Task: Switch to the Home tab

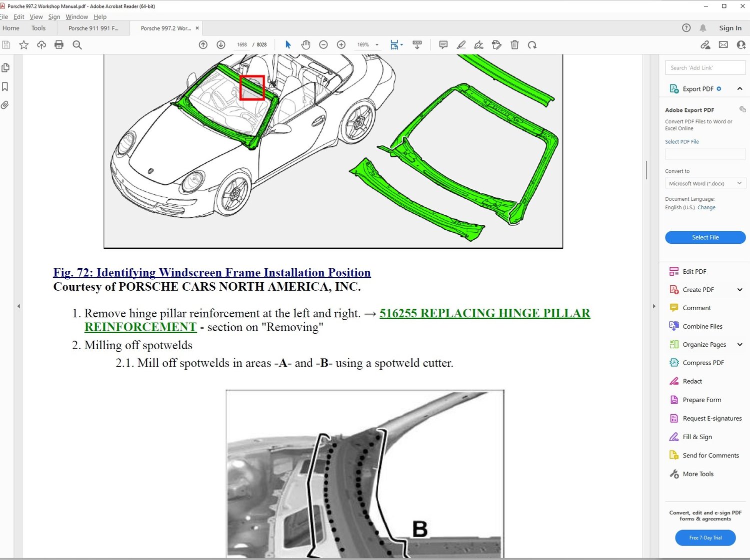Action: click(11, 28)
